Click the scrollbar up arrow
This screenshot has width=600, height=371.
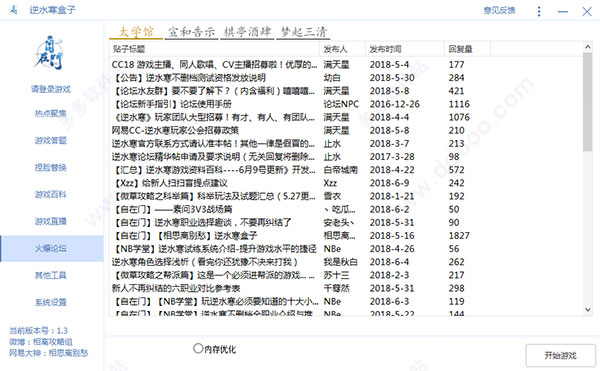[588, 47]
